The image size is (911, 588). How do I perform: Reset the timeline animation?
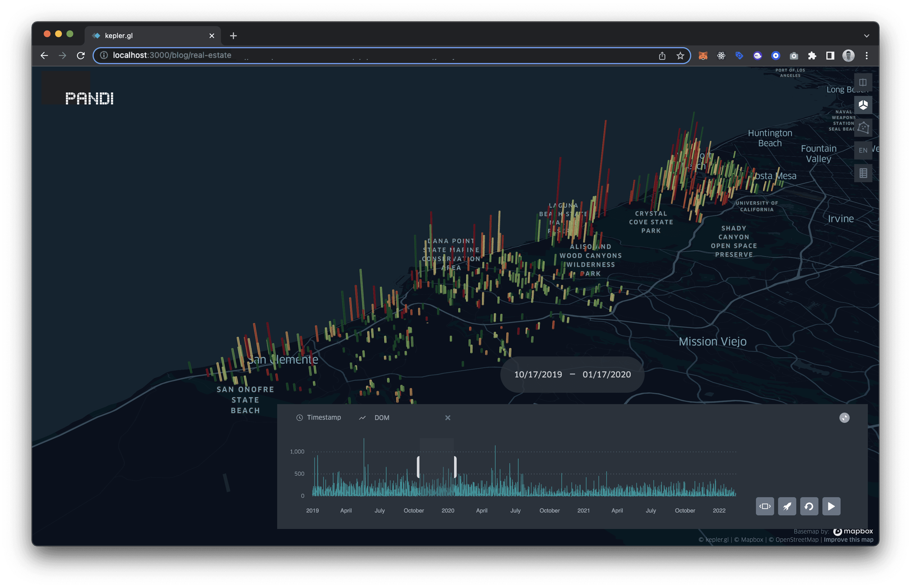(x=809, y=506)
